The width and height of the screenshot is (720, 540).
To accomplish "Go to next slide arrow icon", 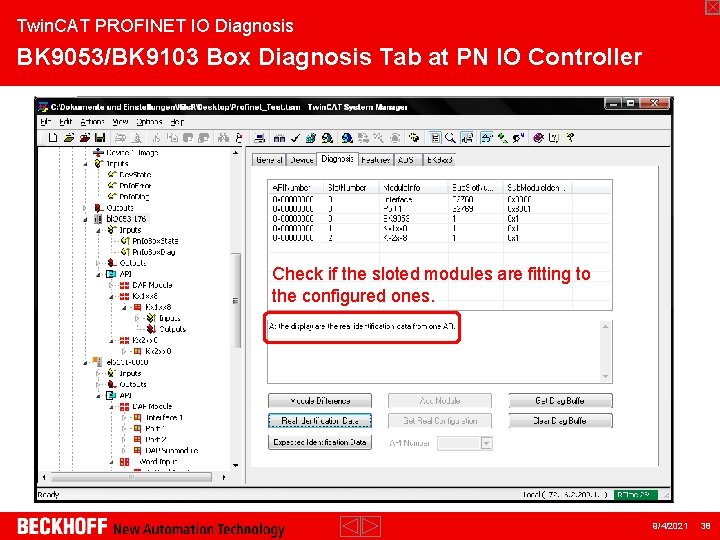I will [371, 526].
